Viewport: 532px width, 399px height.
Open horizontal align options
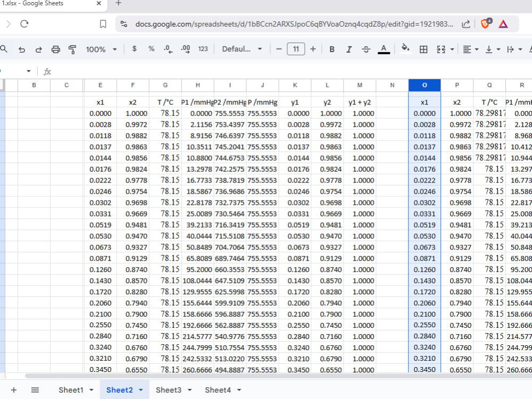click(x=470, y=49)
